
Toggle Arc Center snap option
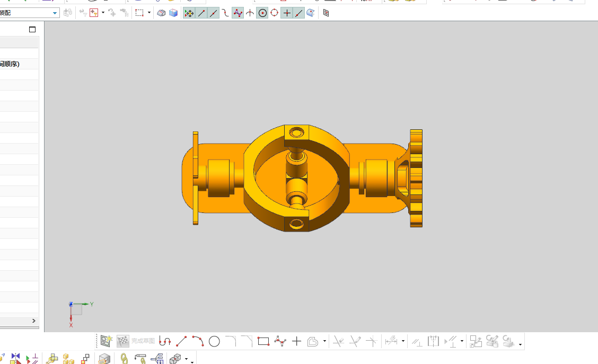[262, 13]
